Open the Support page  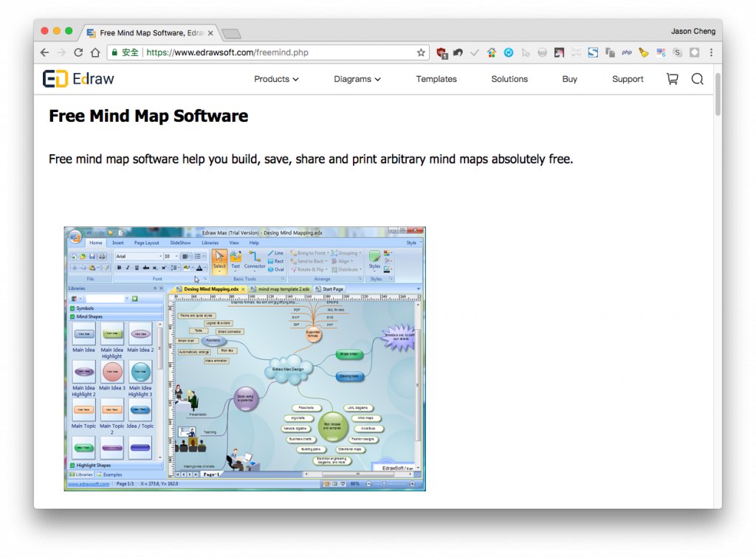coord(628,79)
